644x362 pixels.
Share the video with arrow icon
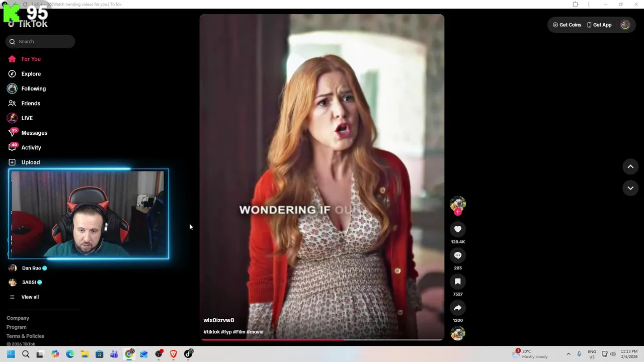(x=458, y=308)
